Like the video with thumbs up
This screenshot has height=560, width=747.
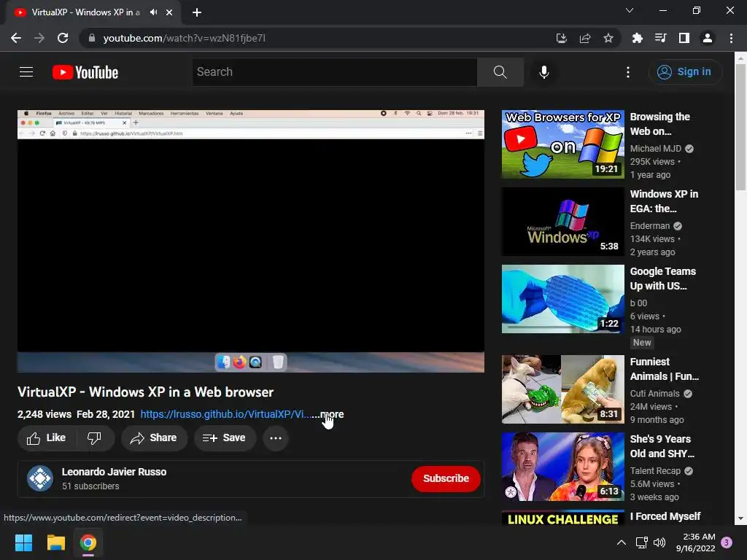click(46, 437)
